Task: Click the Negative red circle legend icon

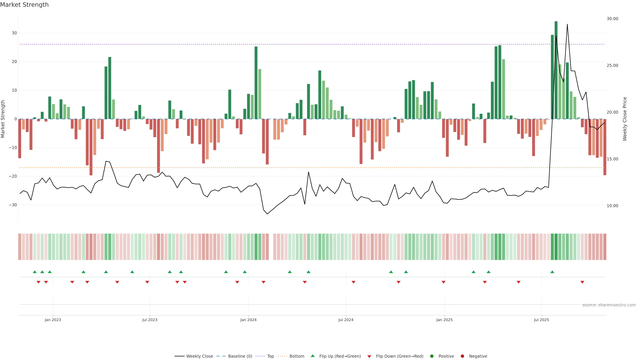Action: click(x=462, y=356)
